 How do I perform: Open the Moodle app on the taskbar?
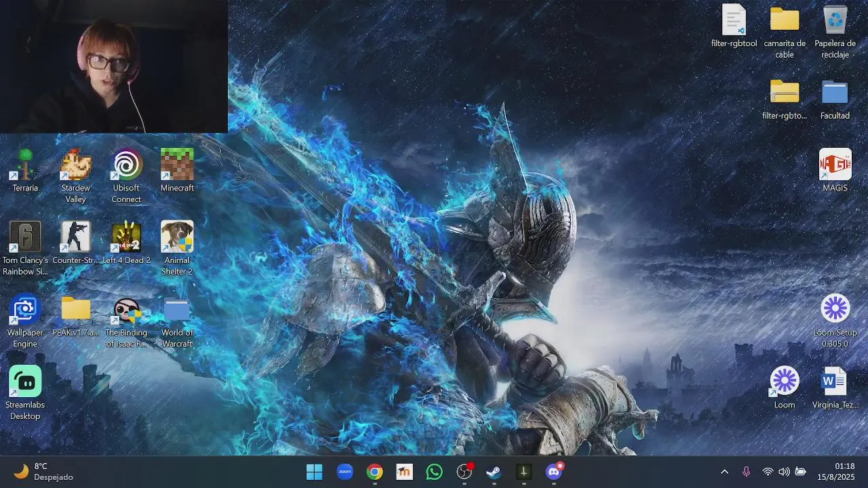[x=404, y=472]
